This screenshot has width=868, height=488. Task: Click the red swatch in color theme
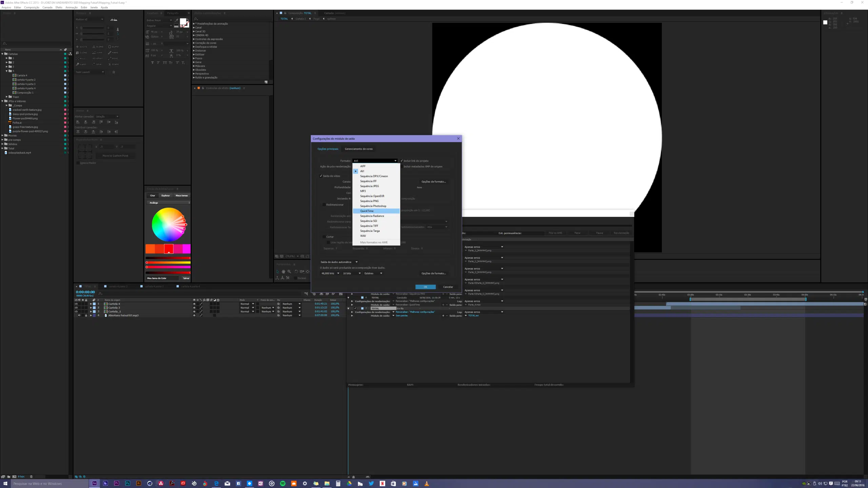tap(169, 249)
